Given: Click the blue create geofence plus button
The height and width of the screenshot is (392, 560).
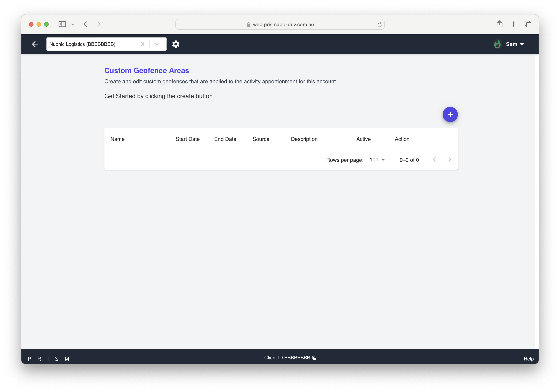Looking at the screenshot, I should pos(450,114).
